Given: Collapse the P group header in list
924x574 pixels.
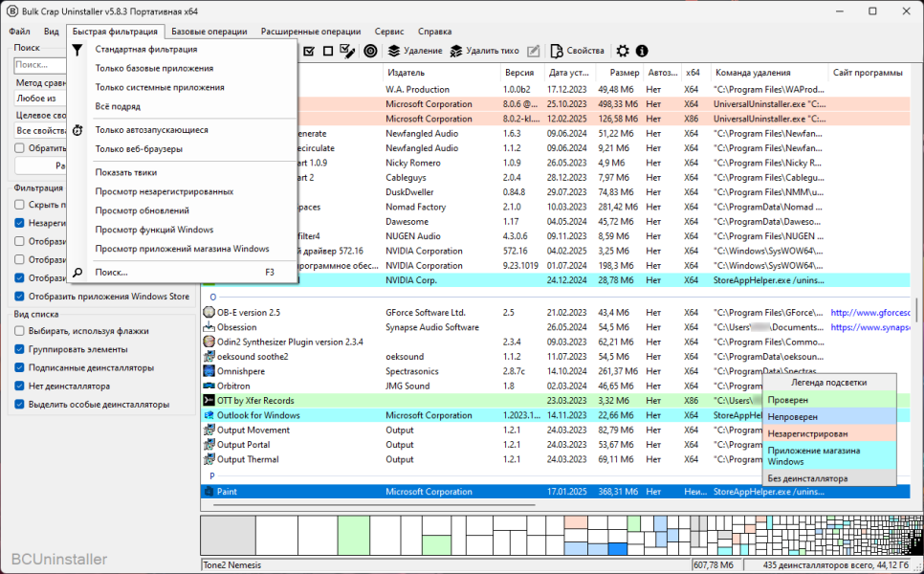Looking at the screenshot, I should point(212,476).
